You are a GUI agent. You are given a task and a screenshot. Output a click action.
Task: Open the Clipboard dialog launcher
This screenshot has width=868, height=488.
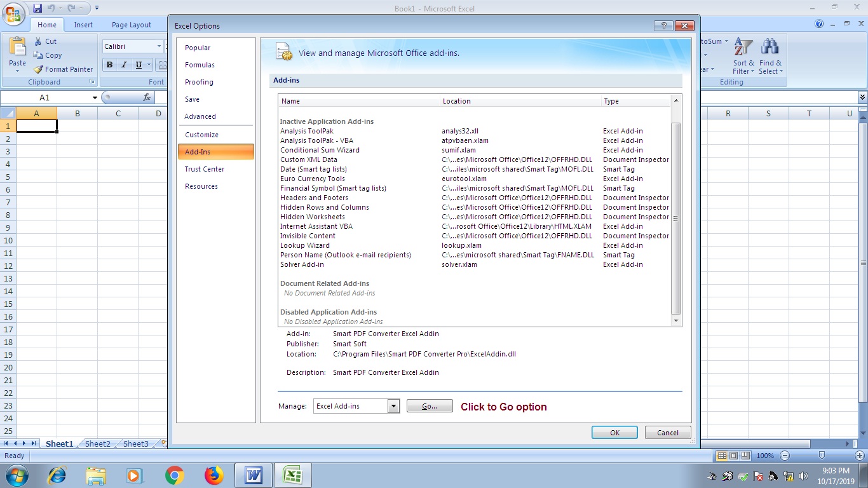[92, 82]
